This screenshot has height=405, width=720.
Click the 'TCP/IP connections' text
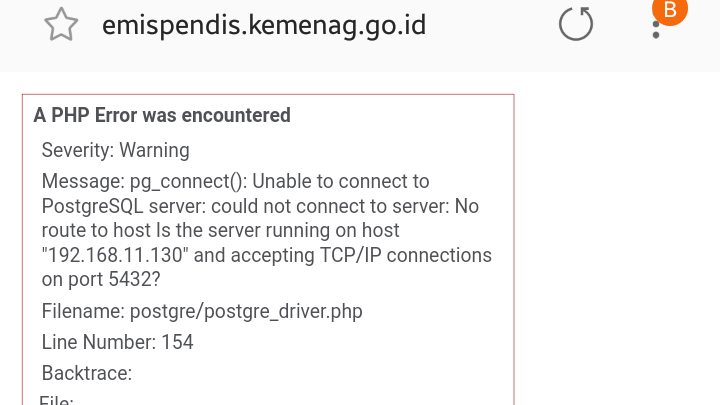coord(405,255)
